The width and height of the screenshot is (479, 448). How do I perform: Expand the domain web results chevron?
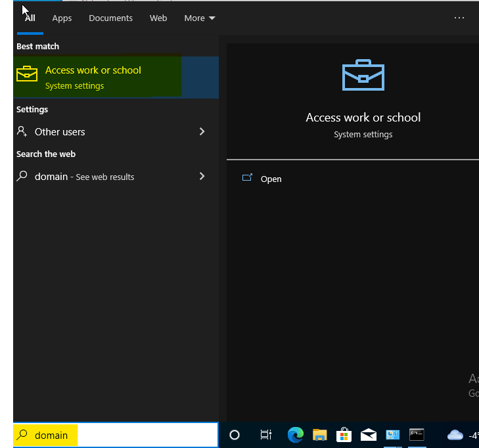(202, 176)
